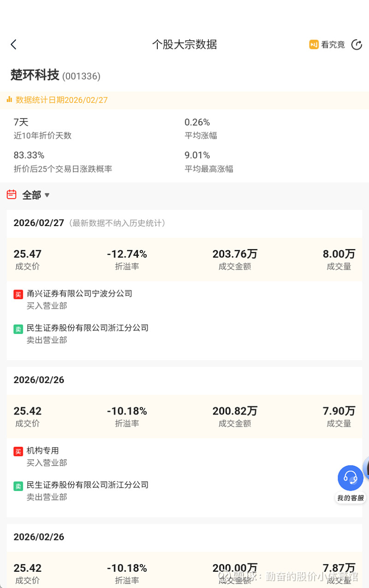Tap the red calendar filter icon
This screenshot has width=369, height=588.
click(x=12, y=195)
